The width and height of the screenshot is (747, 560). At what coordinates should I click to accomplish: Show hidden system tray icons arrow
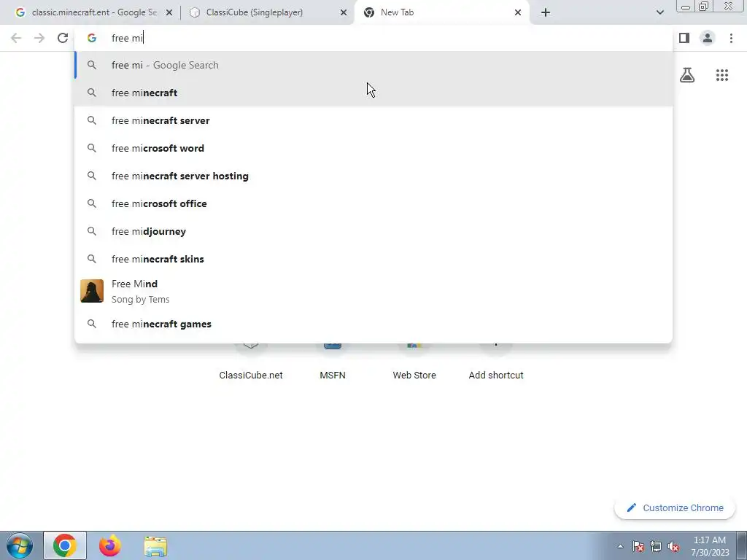[620, 547]
